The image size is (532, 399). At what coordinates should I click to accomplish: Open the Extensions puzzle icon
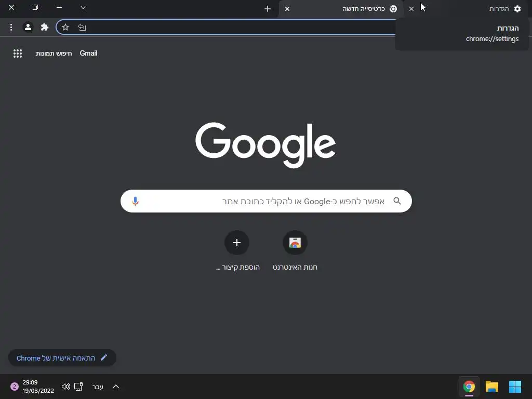click(x=45, y=27)
